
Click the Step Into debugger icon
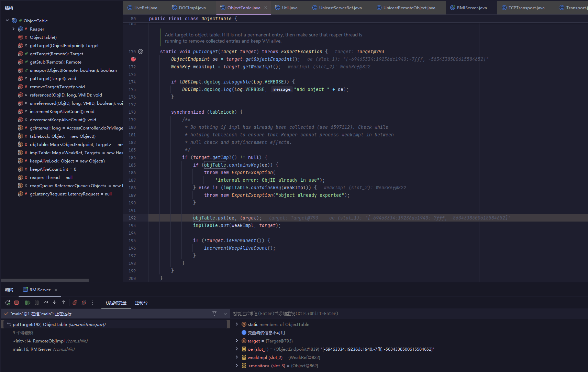[55, 303]
